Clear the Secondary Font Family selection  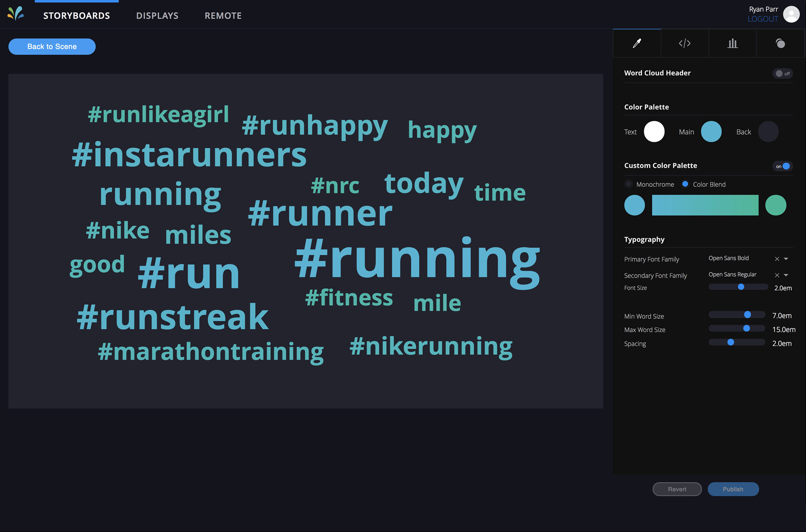(777, 275)
